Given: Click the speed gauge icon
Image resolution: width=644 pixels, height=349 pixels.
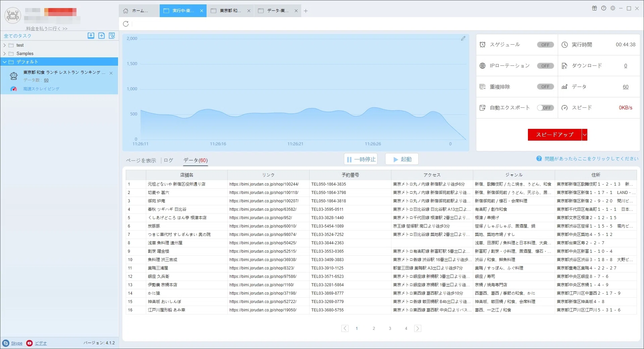Looking at the screenshot, I should point(565,108).
